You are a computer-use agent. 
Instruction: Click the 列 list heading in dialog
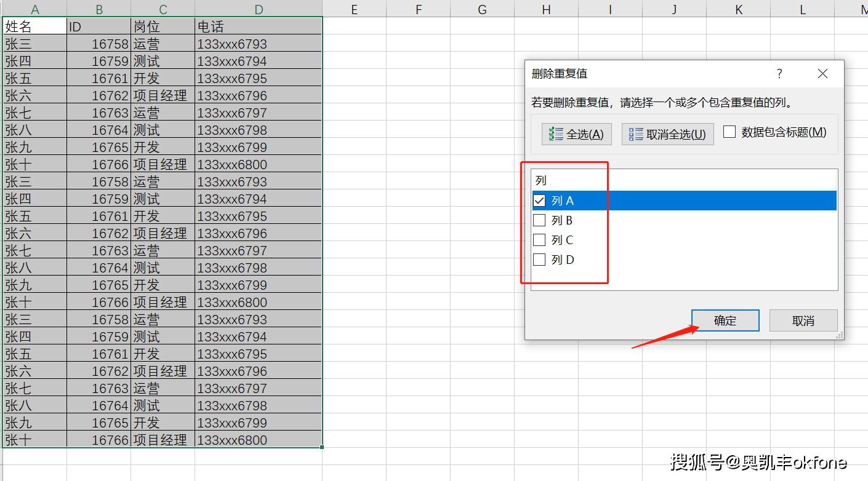[541, 181]
